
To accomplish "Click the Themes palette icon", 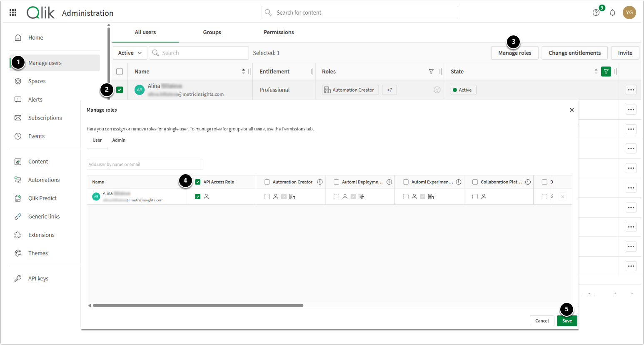I will coord(18,253).
